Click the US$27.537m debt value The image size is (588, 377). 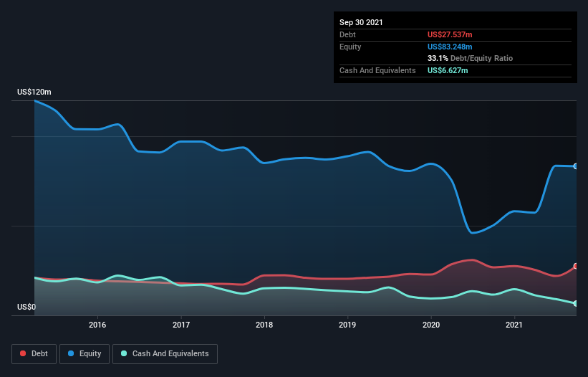click(x=450, y=34)
